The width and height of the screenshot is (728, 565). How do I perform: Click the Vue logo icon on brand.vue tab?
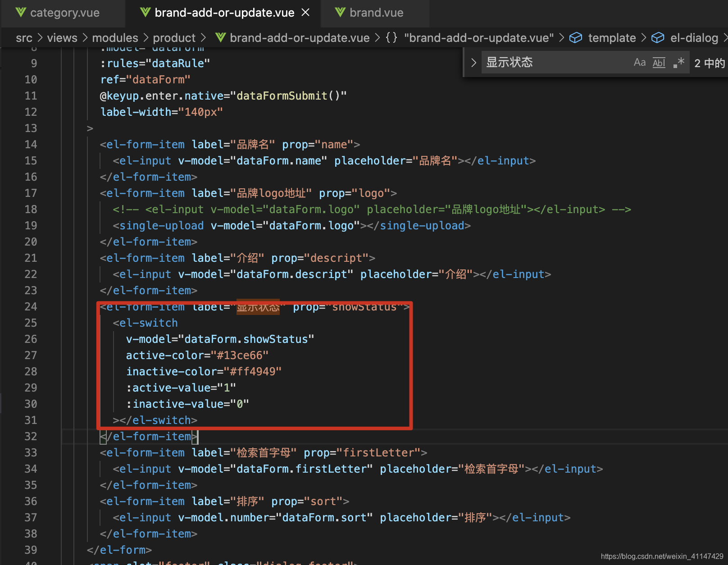tap(340, 12)
